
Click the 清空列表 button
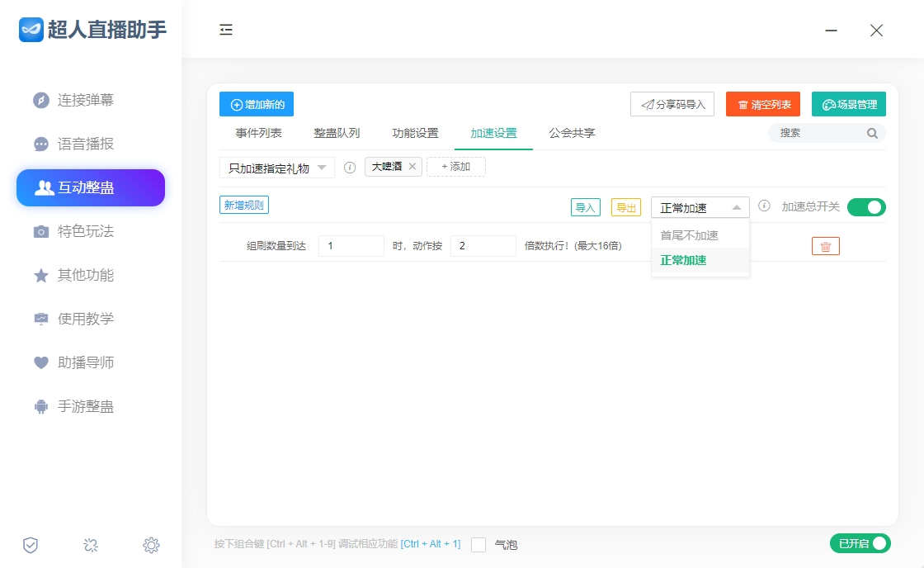[763, 105]
